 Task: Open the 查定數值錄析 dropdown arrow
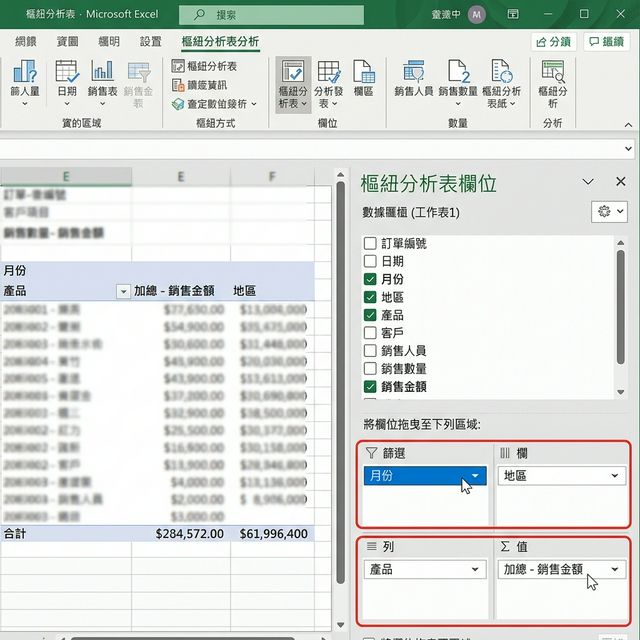coord(254,104)
